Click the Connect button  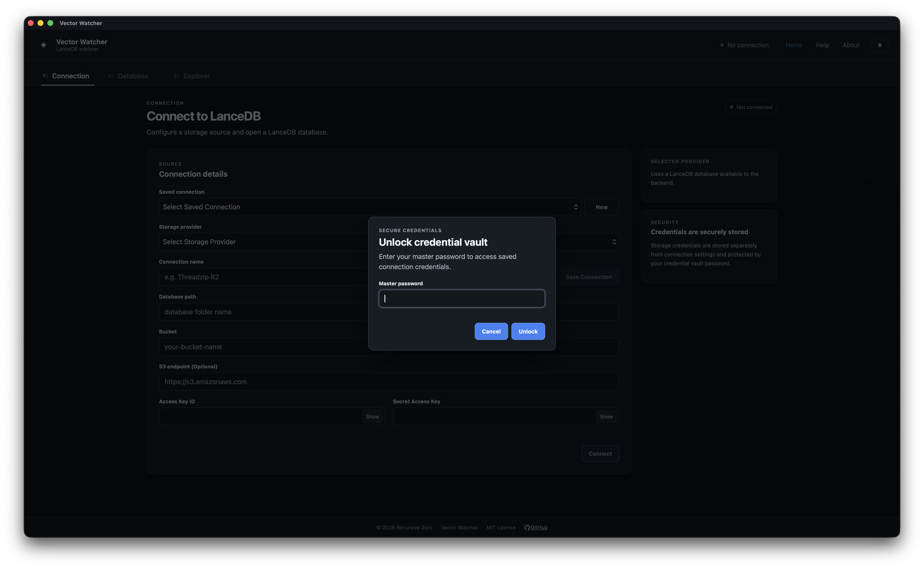pyautogui.click(x=600, y=454)
